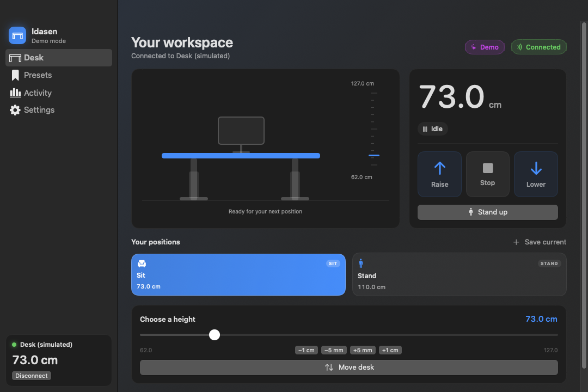Open the Presets section
588x392 pixels.
point(58,75)
